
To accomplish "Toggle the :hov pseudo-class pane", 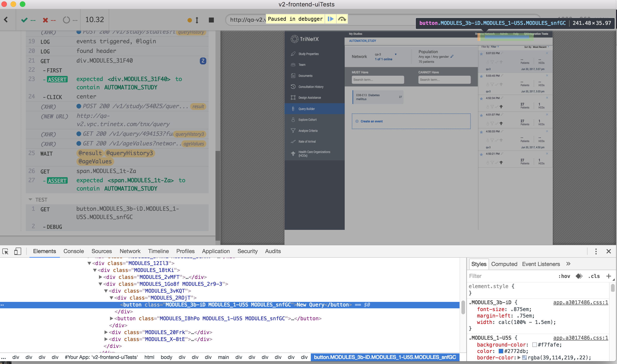I will 565,276.
